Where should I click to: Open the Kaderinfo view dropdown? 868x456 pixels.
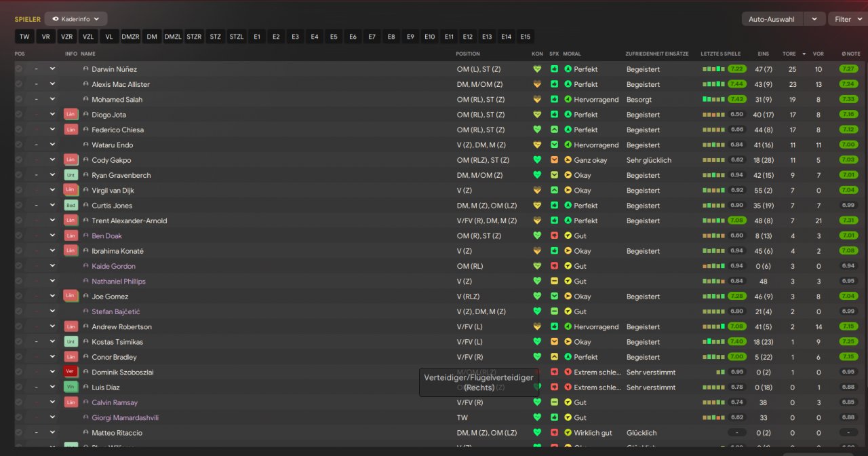pos(76,19)
